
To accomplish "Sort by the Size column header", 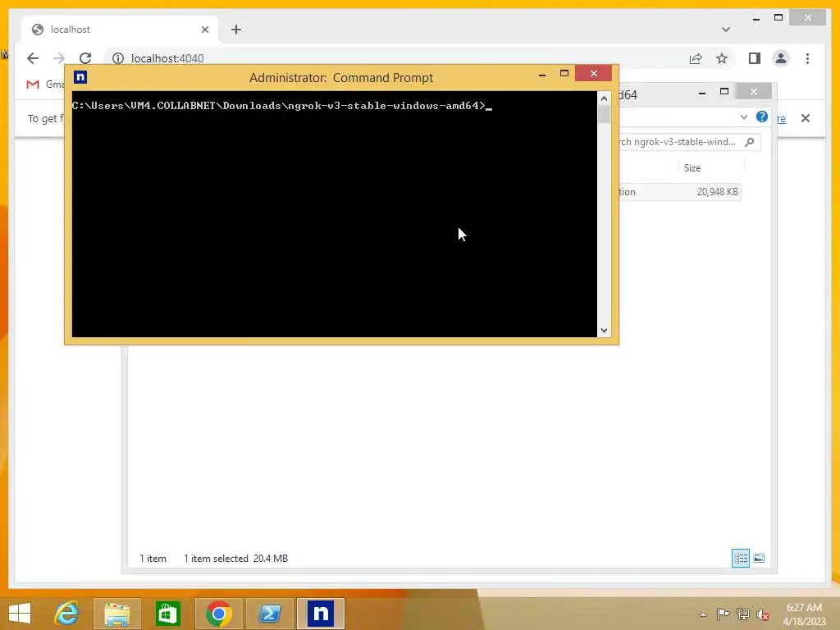I will 692,167.
